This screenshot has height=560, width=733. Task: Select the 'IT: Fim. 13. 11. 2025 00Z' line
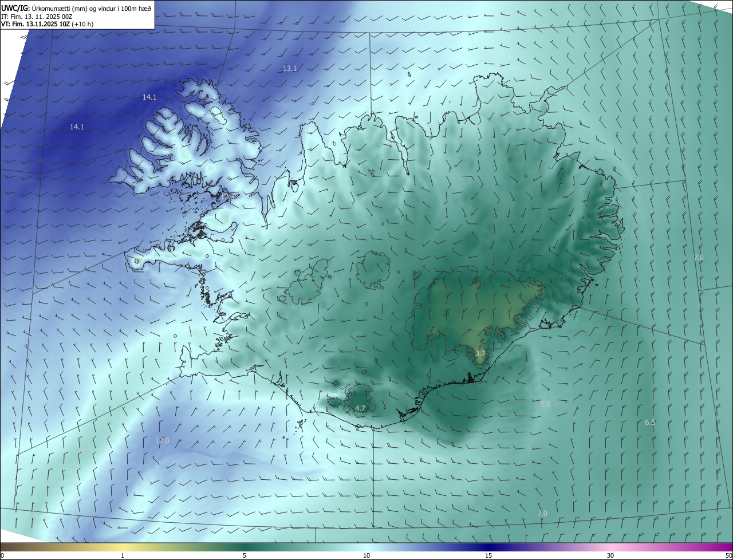click(36, 17)
